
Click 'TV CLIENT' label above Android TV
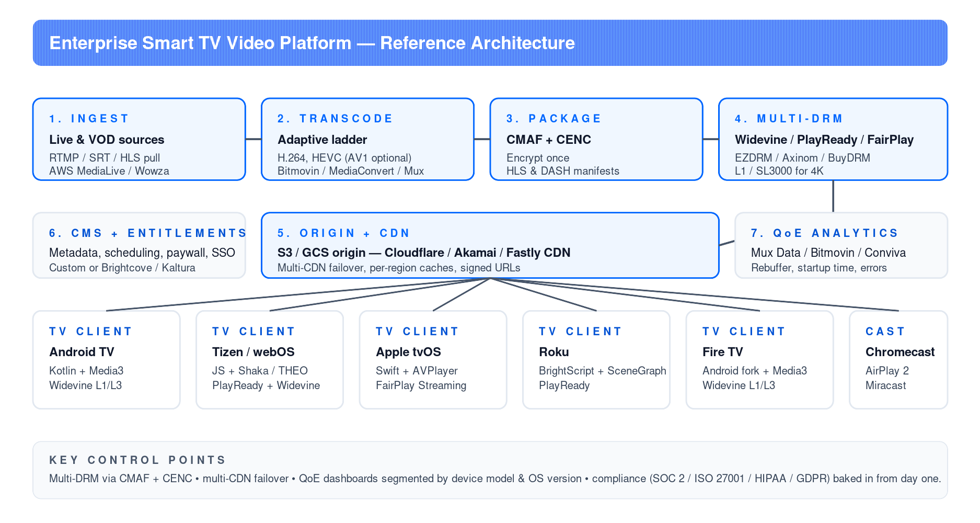click(x=90, y=332)
